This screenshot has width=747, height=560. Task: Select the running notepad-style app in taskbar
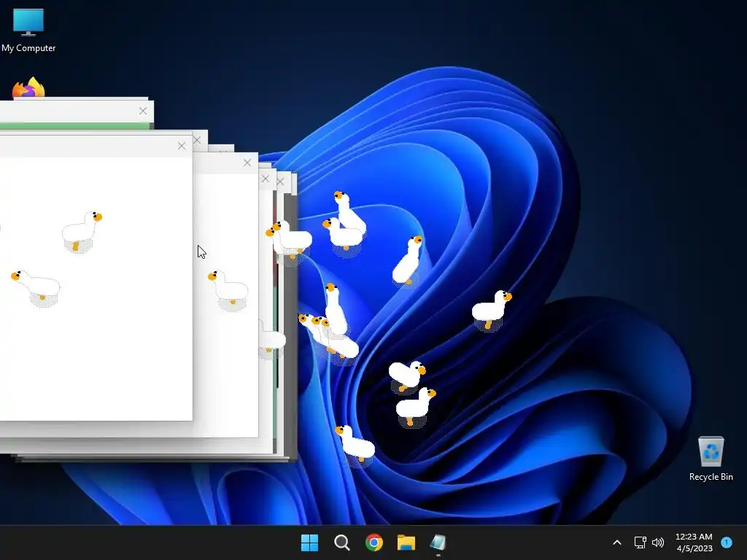(x=438, y=542)
